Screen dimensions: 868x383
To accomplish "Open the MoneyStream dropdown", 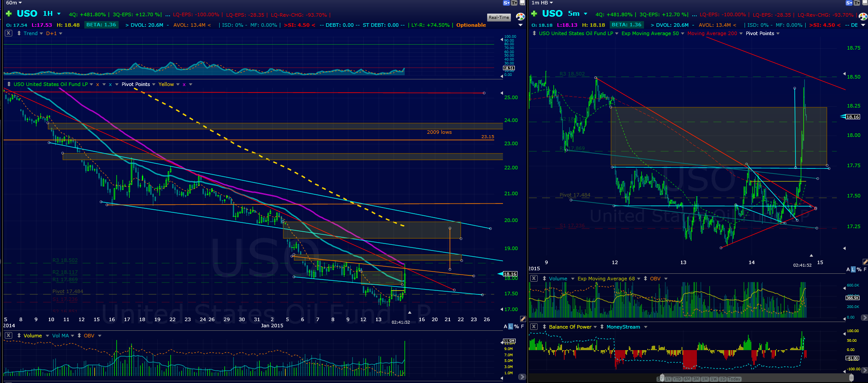I will tap(645, 327).
